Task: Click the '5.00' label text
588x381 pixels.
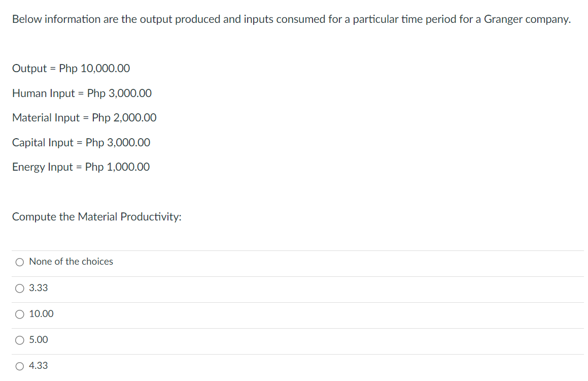Action: 38,340
